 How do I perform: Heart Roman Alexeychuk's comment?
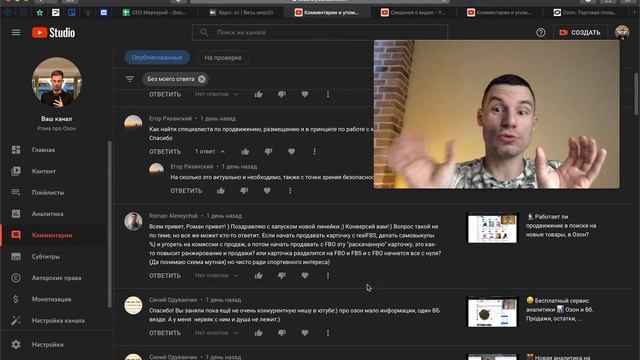click(x=304, y=276)
